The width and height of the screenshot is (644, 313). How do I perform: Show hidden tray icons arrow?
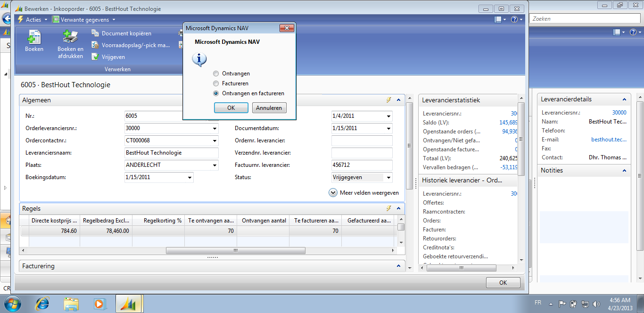[550, 304]
